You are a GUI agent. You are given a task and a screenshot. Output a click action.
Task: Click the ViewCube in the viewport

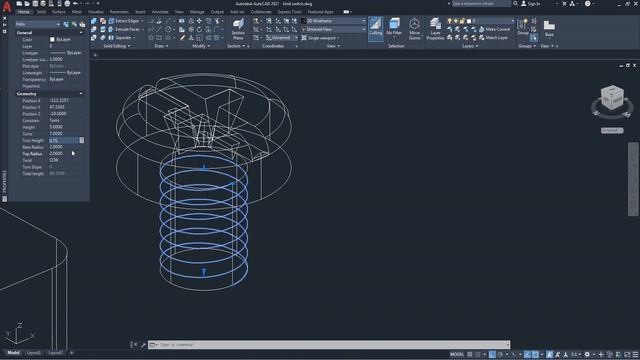click(x=612, y=98)
